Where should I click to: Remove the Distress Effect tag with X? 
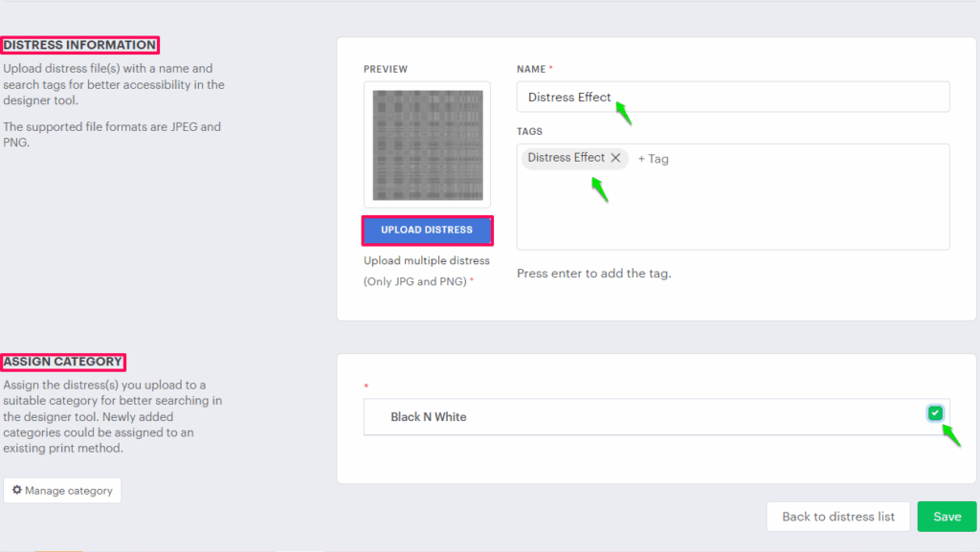tap(615, 158)
